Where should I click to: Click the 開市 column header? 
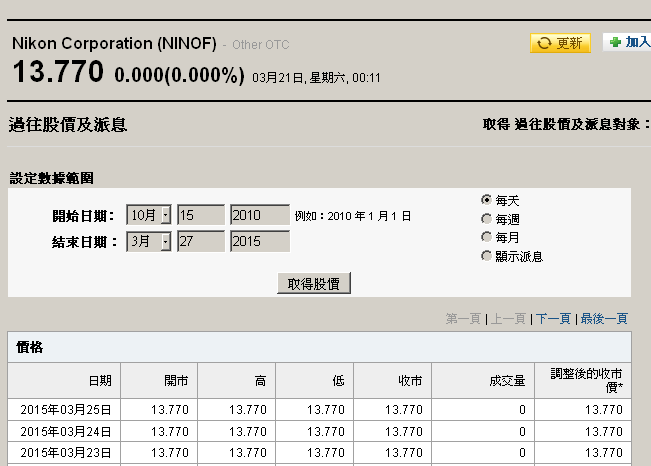click(159, 380)
